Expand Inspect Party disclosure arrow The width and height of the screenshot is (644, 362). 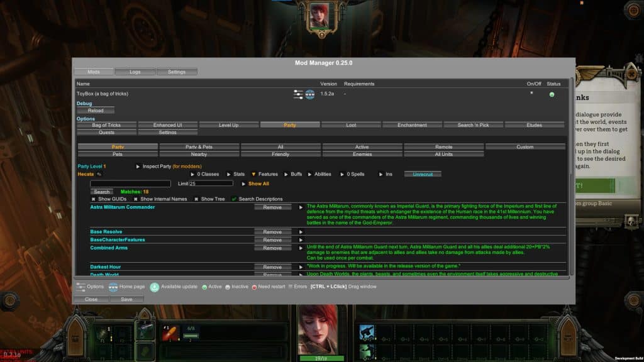138,167
